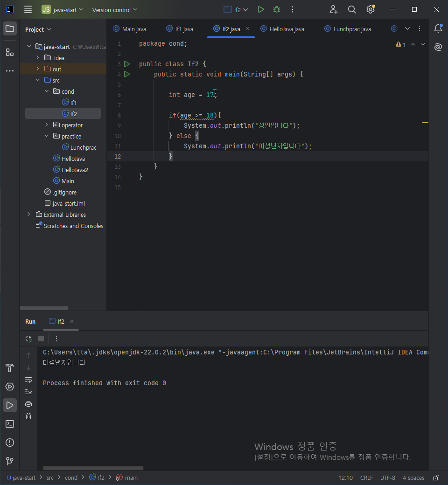Open the Git version control tool window
This screenshot has width=448, height=485.
[x=10, y=461]
